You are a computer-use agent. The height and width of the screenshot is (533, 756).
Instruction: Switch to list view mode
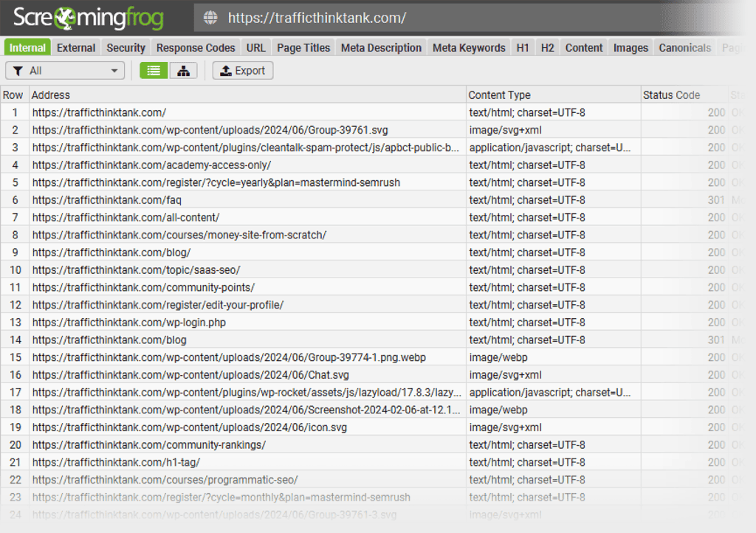click(154, 71)
